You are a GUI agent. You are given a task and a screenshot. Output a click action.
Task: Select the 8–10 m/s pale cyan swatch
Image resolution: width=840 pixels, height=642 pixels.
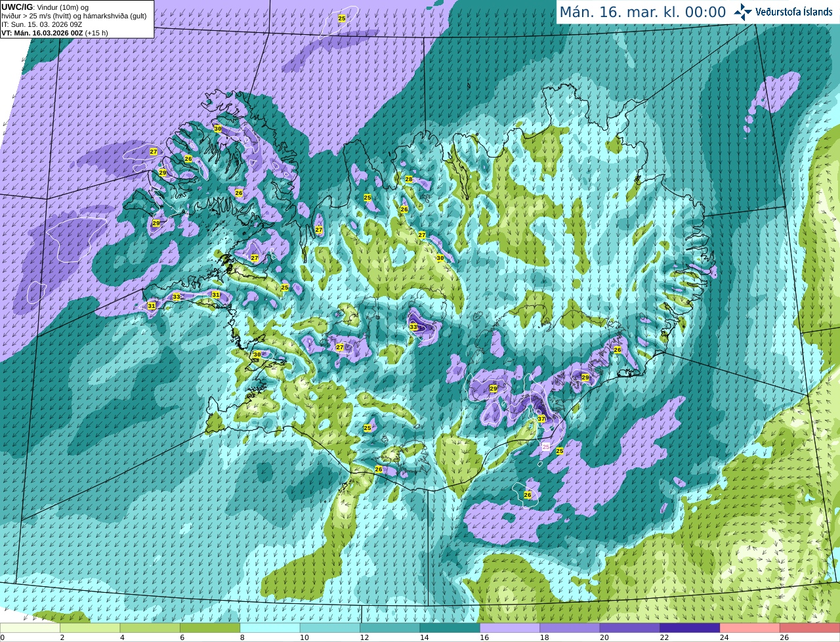(x=270, y=628)
